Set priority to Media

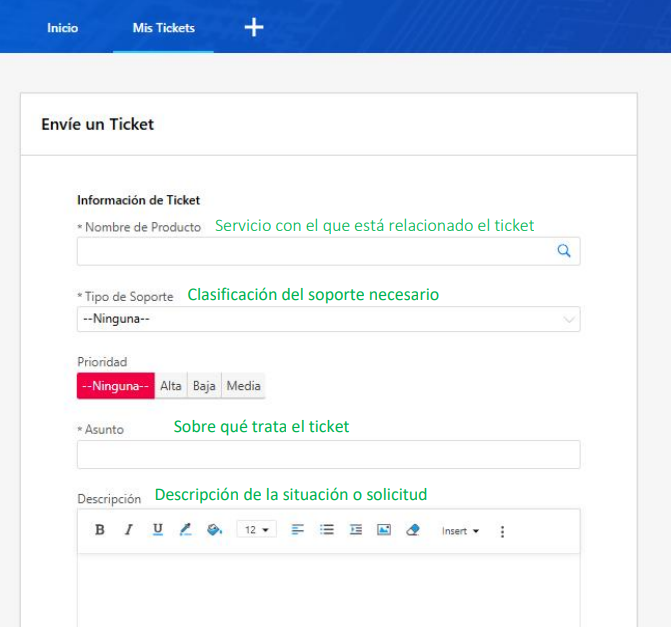coord(243,386)
